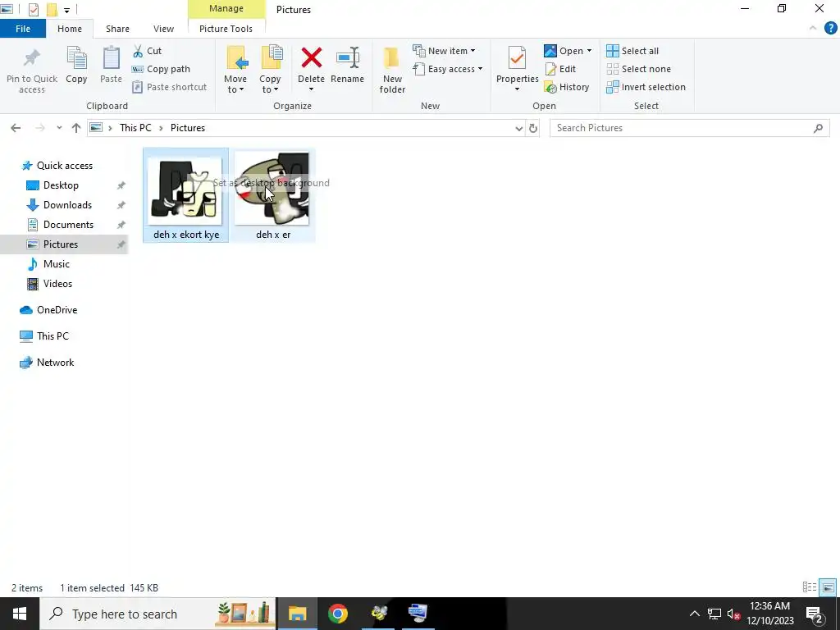Click the muted volume tray icon
Image resolution: width=840 pixels, height=630 pixels.
pyautogui.click(x=734, y=614)
